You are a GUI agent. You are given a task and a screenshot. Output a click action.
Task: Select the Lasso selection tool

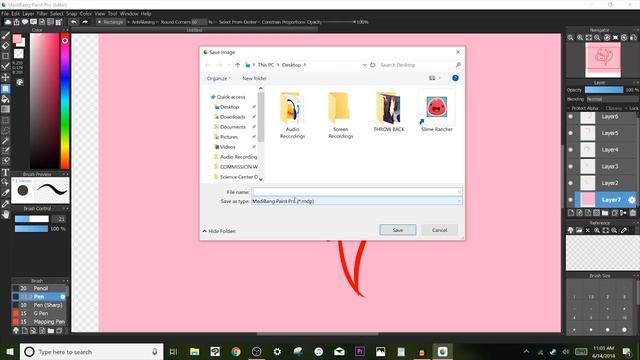(x=5, y=131)
